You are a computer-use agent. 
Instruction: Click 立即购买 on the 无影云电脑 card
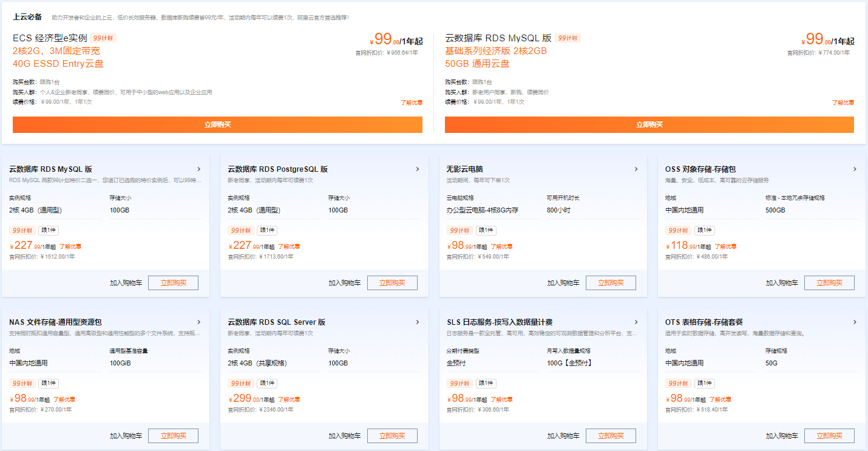611,283
